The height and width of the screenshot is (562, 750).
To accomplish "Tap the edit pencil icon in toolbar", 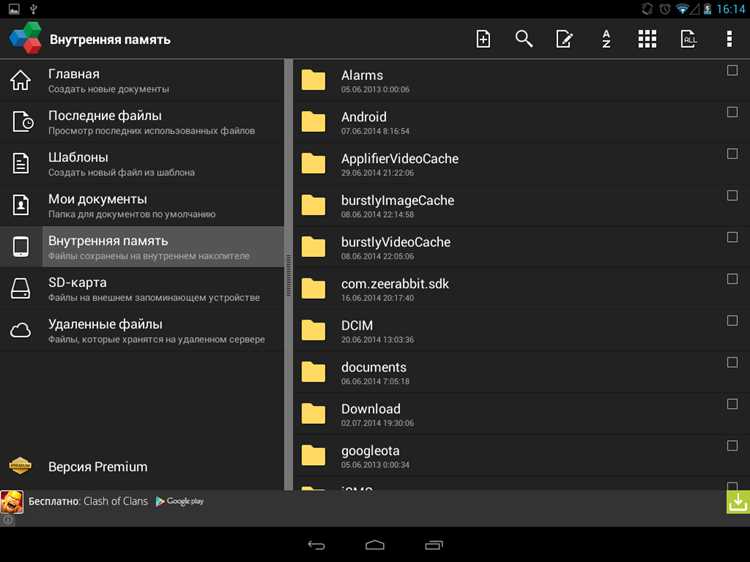I will tap(564, 39).
